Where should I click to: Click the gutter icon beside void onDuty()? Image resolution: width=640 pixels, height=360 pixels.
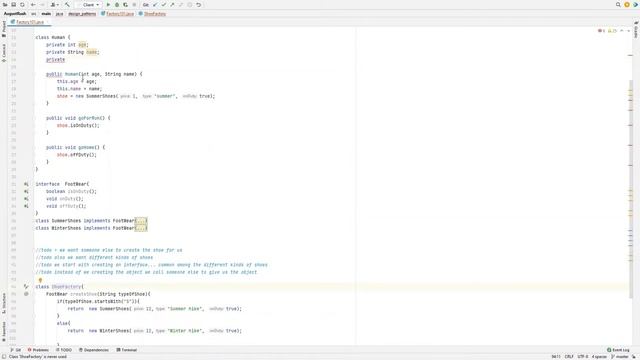pos(26,199)
